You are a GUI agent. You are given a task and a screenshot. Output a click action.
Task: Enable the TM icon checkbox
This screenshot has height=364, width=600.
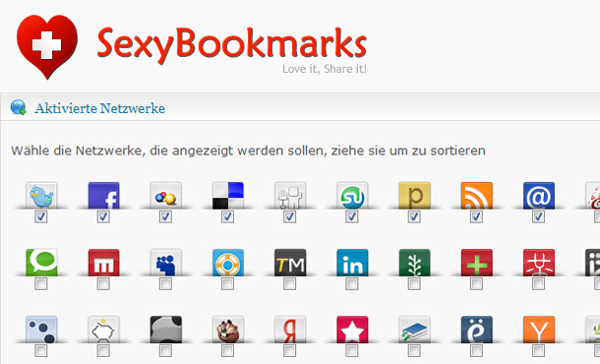[290, 284]
